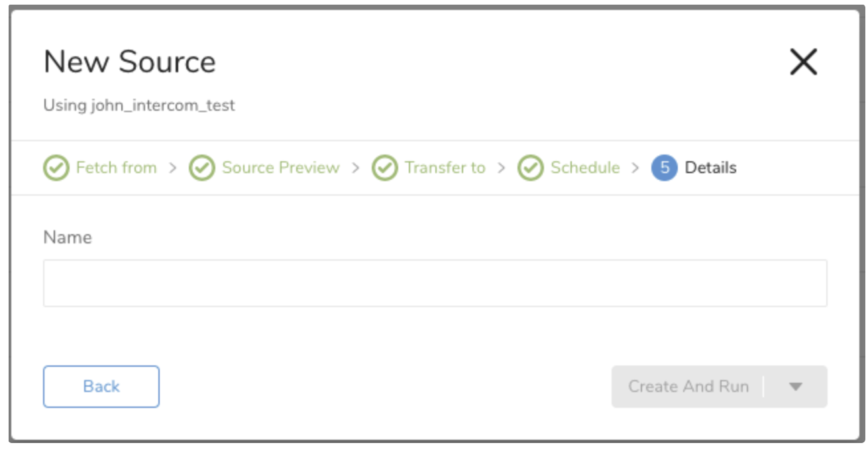Click the chevron after Source Preview
Image resolution: width=868 pixels, height=451 pixels.
(x=356, y=168)
